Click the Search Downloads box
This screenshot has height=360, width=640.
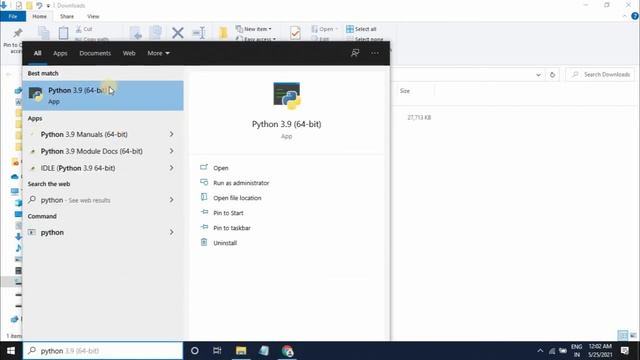pos(600,74)
